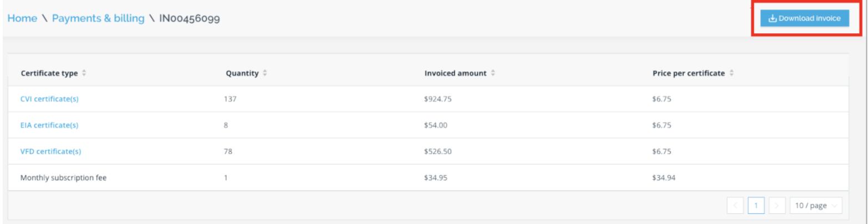Open VFD certificate(s) link
The image size is (868, 224).
click(x=51, y=151)
